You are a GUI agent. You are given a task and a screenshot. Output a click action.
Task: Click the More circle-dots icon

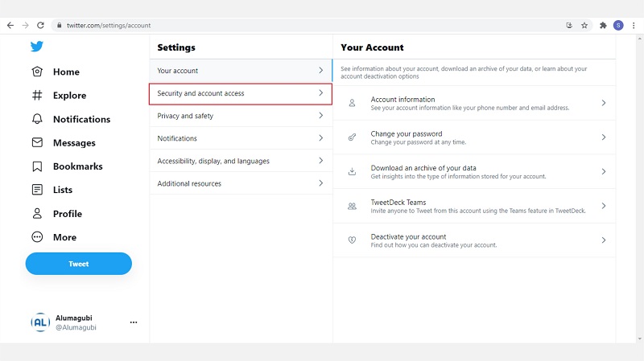(37, 237)
